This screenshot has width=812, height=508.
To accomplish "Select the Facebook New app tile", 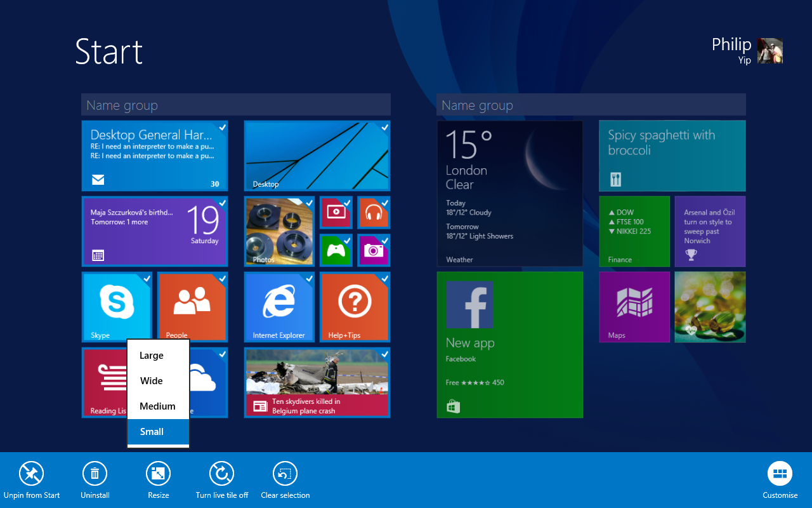I will pyautogui.click(x=510, y=345).
